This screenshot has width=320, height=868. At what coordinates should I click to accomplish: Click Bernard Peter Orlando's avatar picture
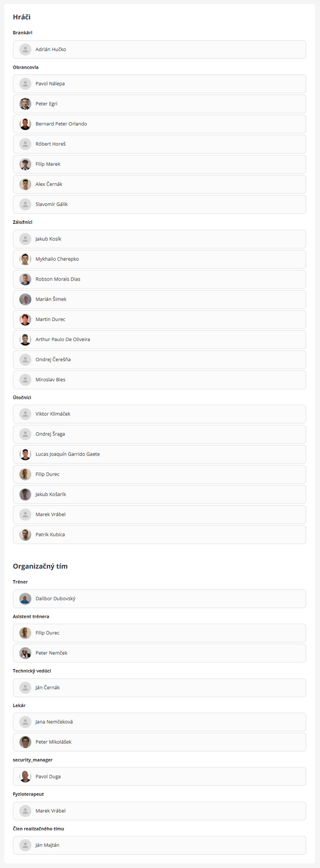click(25, 124)
